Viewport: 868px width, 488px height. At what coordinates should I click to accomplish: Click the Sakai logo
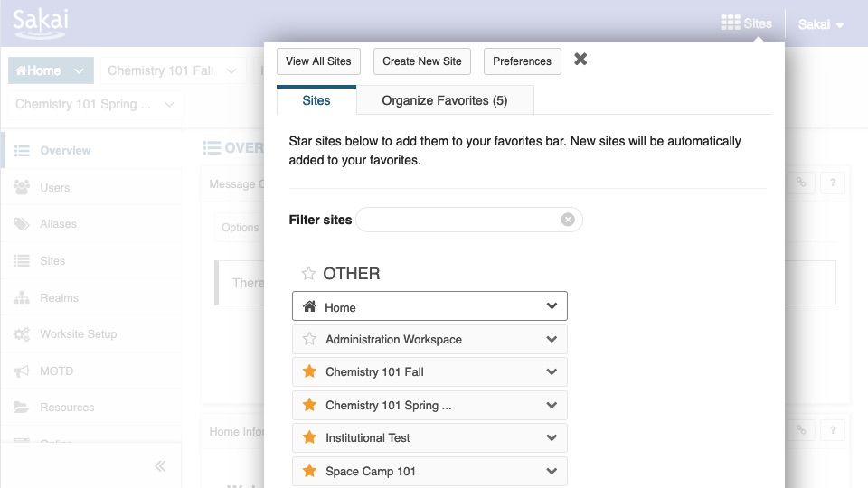41,24
